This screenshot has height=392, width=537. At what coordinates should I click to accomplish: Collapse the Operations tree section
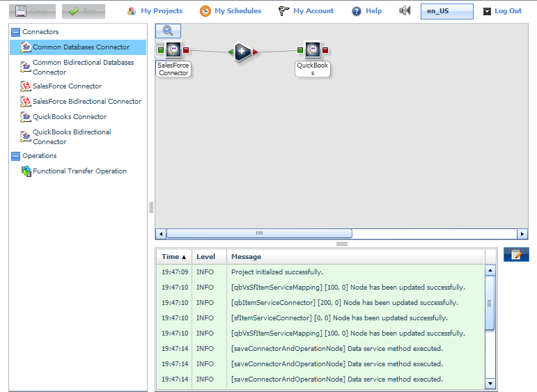(x=16, y=156)
